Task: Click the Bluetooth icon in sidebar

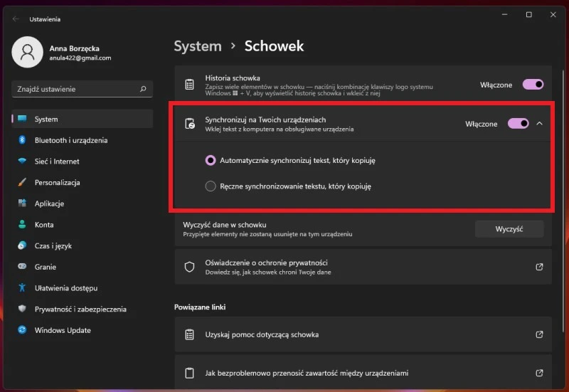Action: (x=22, y=139)
